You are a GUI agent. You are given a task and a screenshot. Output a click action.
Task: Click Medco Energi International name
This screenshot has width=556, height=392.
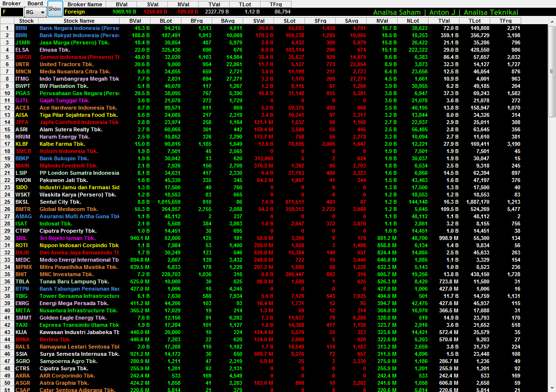80,260
